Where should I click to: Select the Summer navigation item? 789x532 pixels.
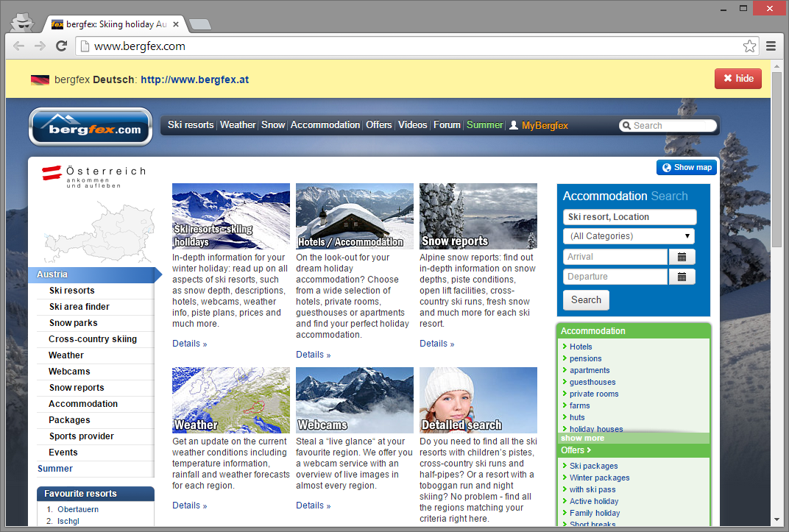pos(485,125)
